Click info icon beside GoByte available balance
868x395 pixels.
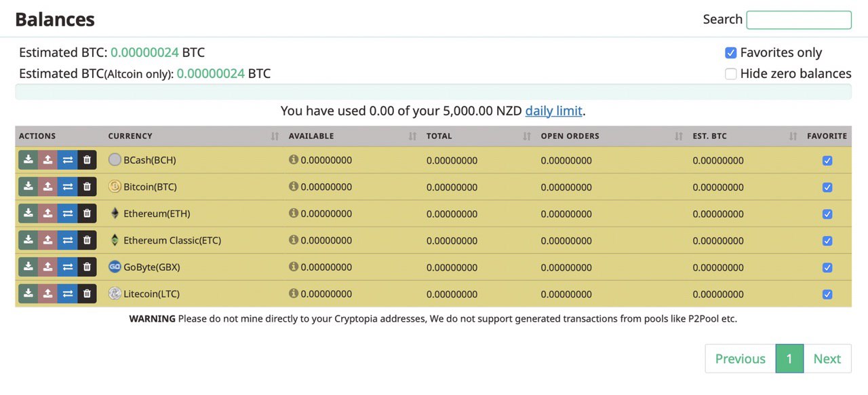tap(294, 267)
